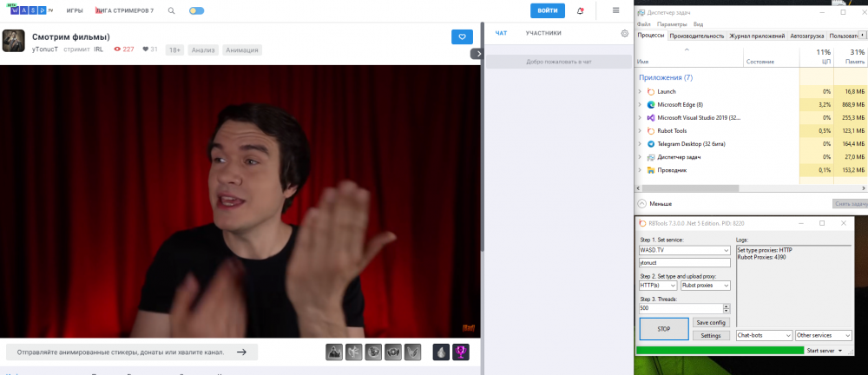Switch to the Производительность tab

(x=697, y=36)
